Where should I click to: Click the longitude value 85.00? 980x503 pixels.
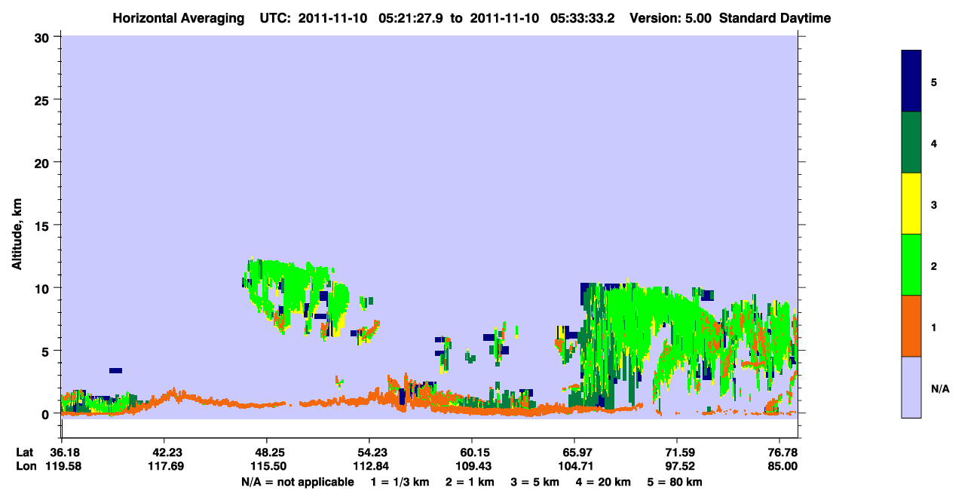[782, 466]
